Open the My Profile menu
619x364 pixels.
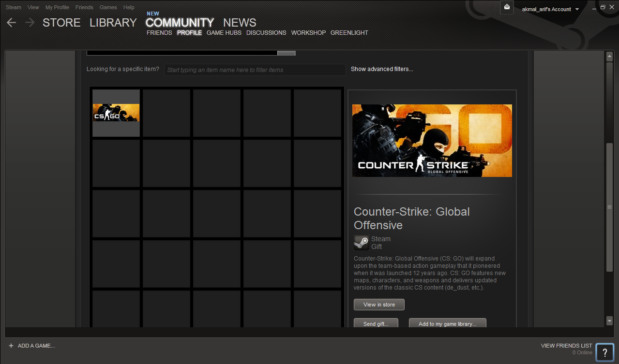tap(57, 7)
